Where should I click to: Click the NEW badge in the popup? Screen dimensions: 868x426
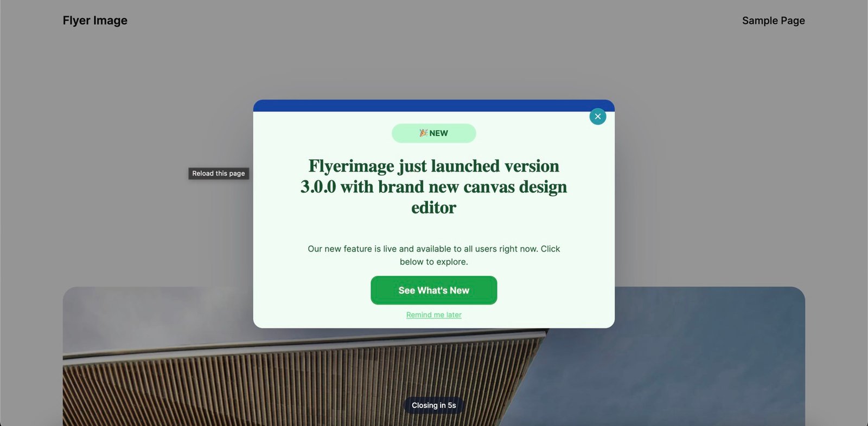(434, 133)
